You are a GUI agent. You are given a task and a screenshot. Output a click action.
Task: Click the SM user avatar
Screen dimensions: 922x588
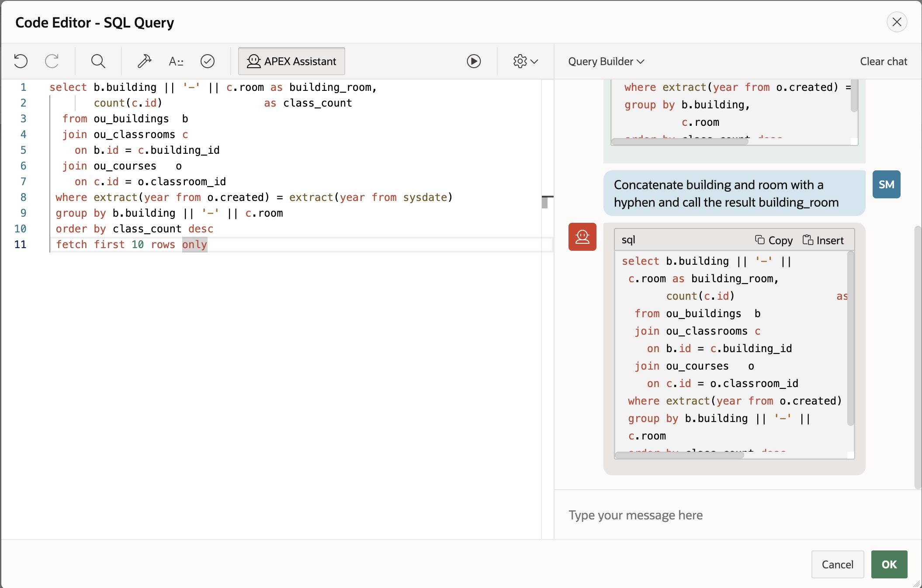pyautogui.click(x=886, y=184)
